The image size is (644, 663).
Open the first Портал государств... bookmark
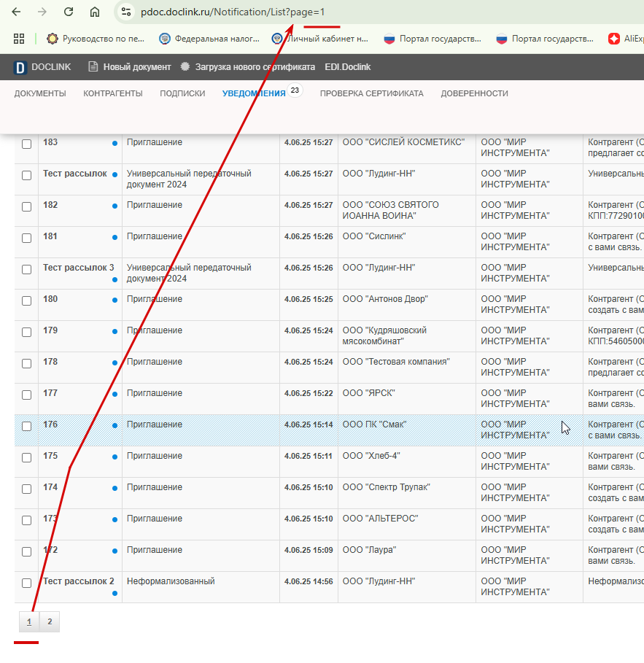[x=432, y=39]
